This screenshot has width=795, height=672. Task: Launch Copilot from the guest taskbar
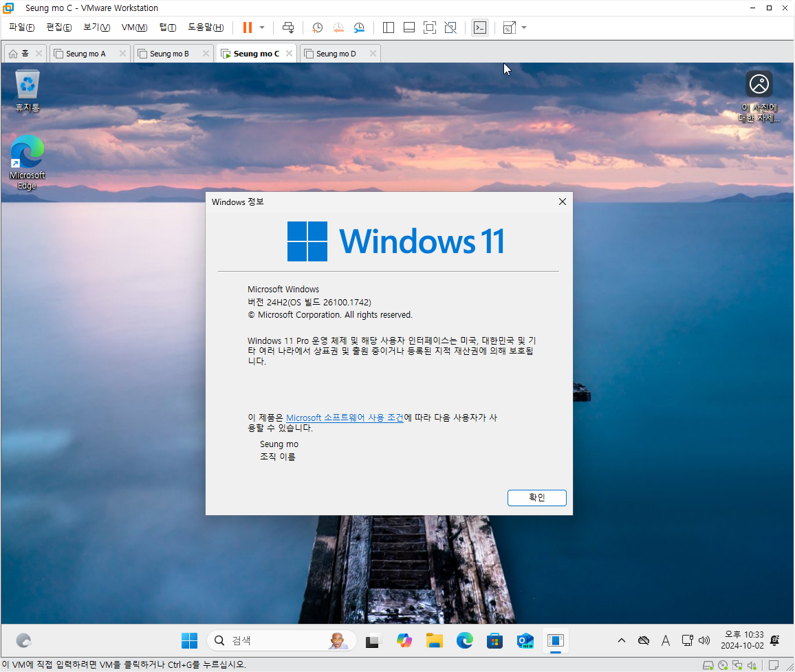pyautogui.click(x=404, y=640)
